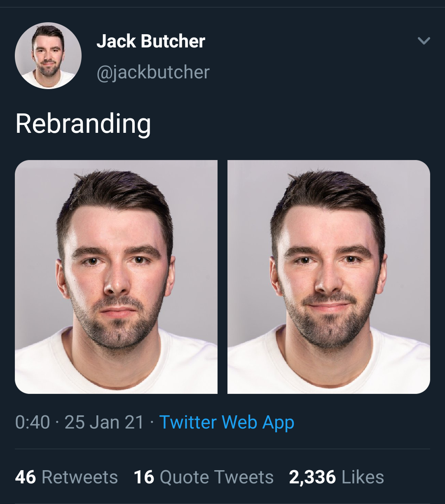
Task: Expand the tweet options chevron
Action: tap(424, 40)
